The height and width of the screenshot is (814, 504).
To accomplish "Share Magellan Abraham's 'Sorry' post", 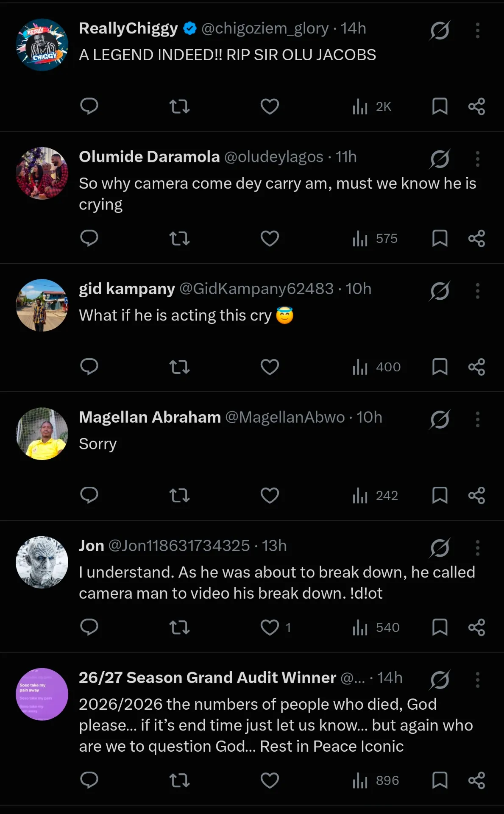I will click(x=476, y=495).
